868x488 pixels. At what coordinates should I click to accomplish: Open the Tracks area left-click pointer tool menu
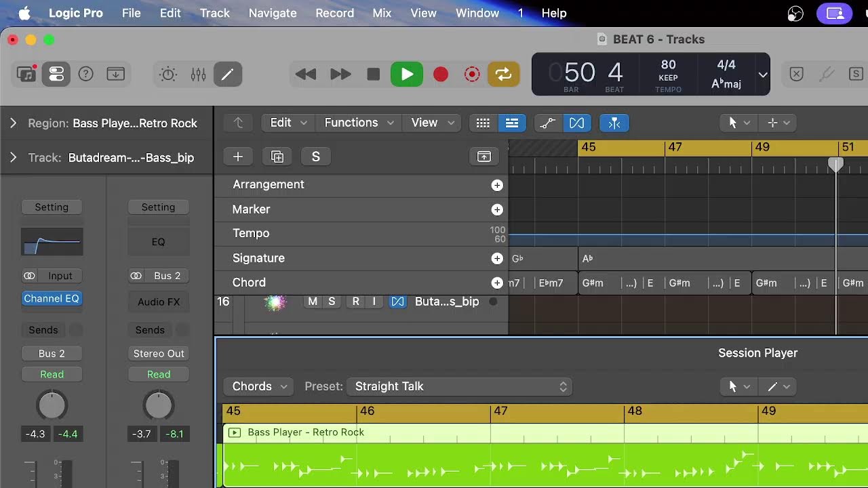[x=738, y=123]
